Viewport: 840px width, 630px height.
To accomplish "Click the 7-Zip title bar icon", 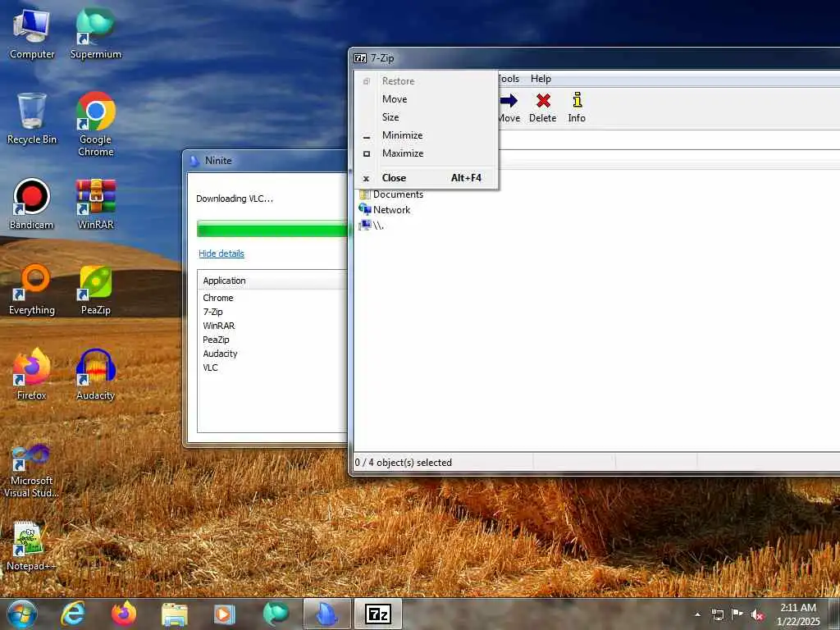I will (x=360, y=58).
